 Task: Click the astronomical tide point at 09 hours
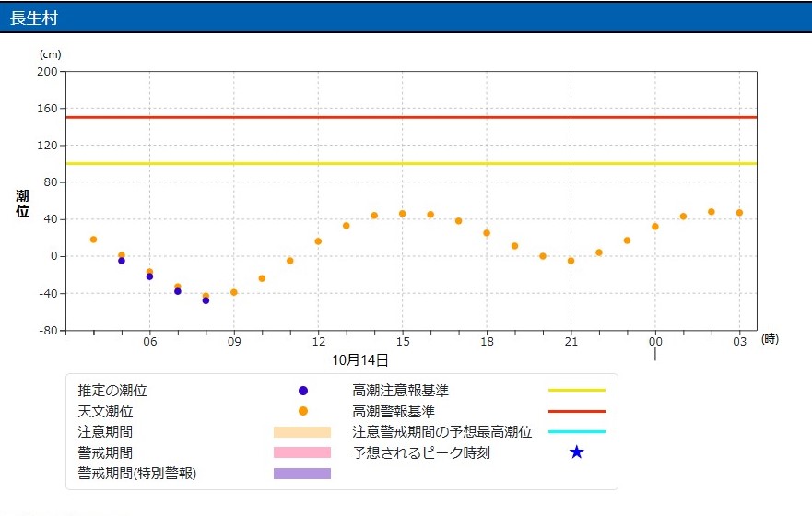[x=233, y=292]
